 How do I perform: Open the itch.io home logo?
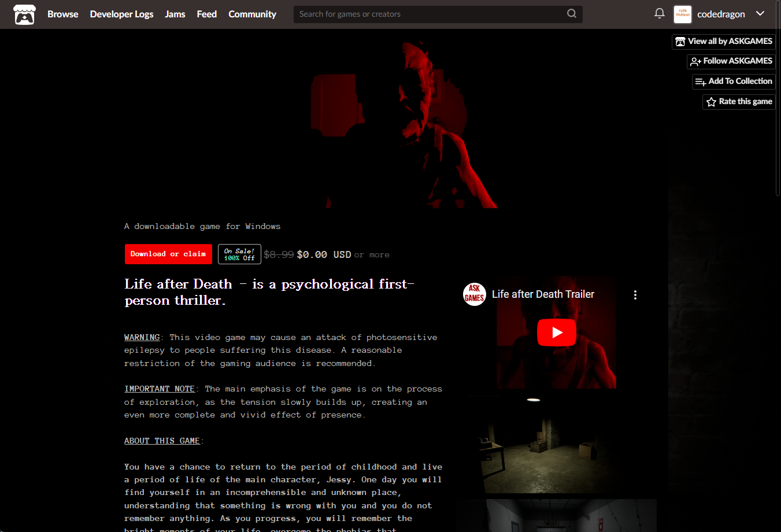pos(24,14)
